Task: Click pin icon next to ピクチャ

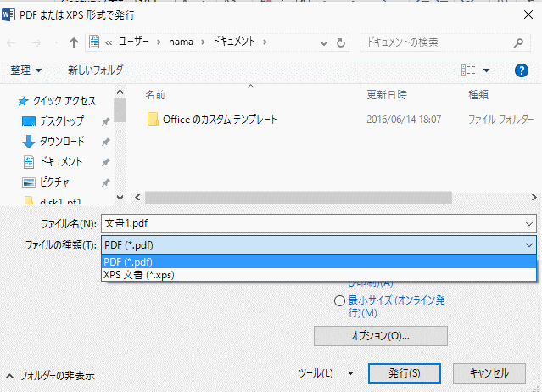Action: pos(106,182)
